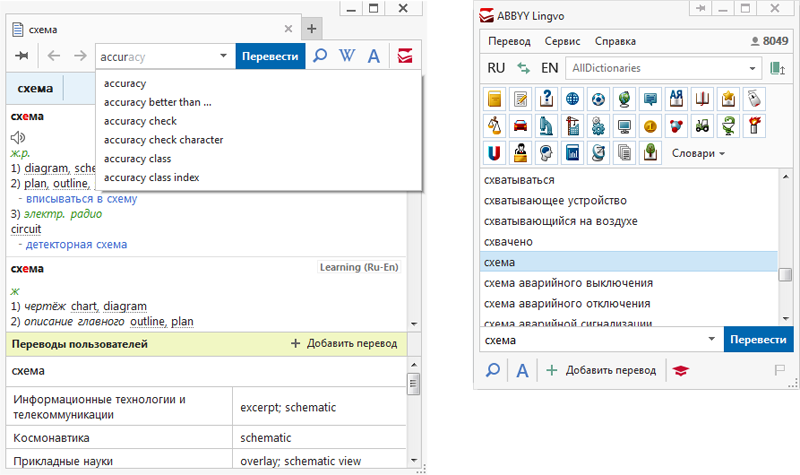Select 'схватываться' in the word list
This screenshot has height=475, width=800.
click(629, 180)
